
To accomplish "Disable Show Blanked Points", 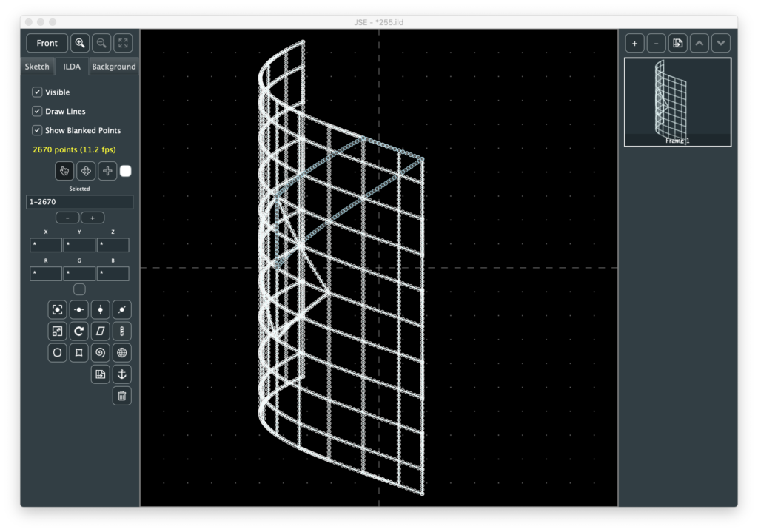I will [37, 130].
